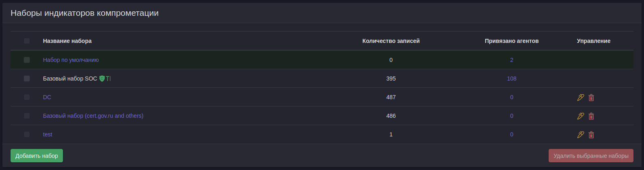Click Удалить выбранные наборы button

coord(590,156)
